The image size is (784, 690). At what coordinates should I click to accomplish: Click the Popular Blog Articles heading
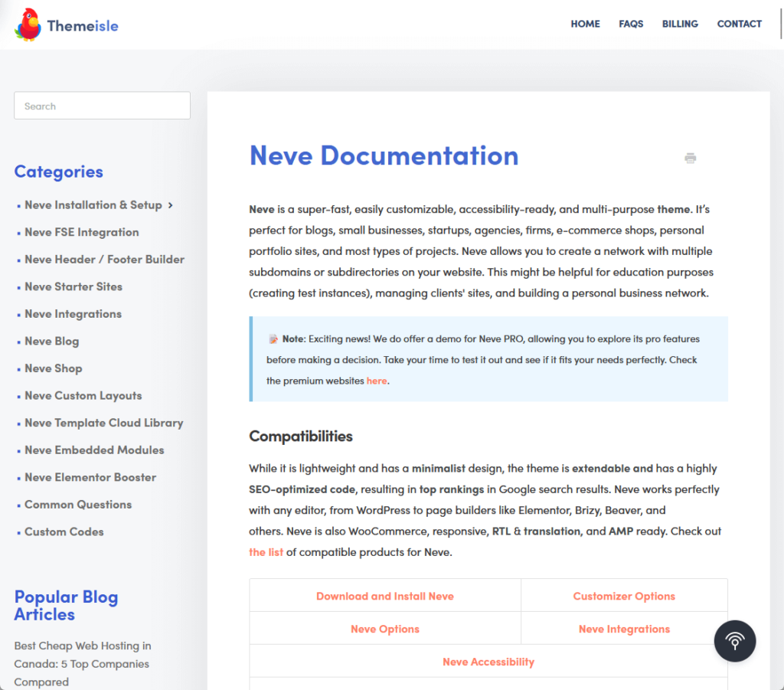tap(66, 606)
